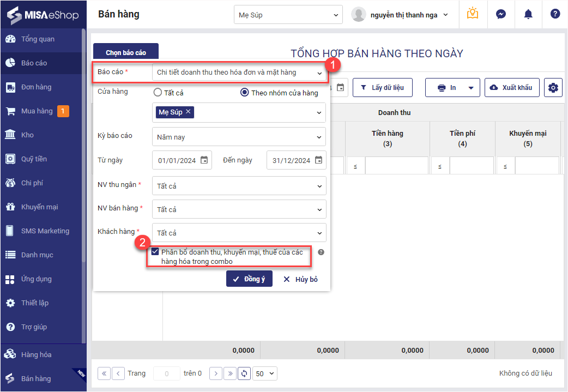Open Thiết lập gear icon in sidebar
Viewport: 568px width, 392px height.
coord(10,303)
